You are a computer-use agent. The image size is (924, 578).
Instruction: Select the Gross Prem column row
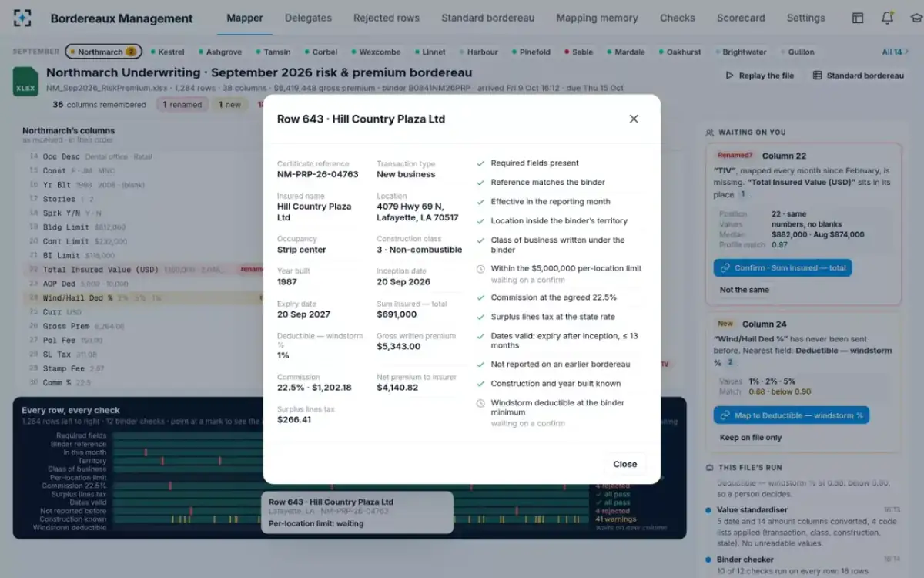point(142,326)
